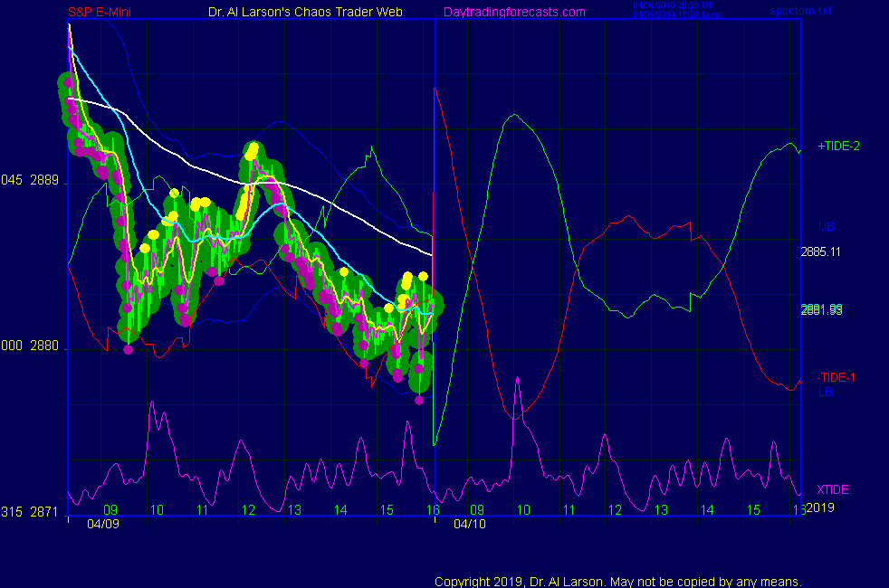The width and height of the screenshot is (889, 588).
Task: Click the +TIDE-2 legend label
Action: tap(838, 147)
